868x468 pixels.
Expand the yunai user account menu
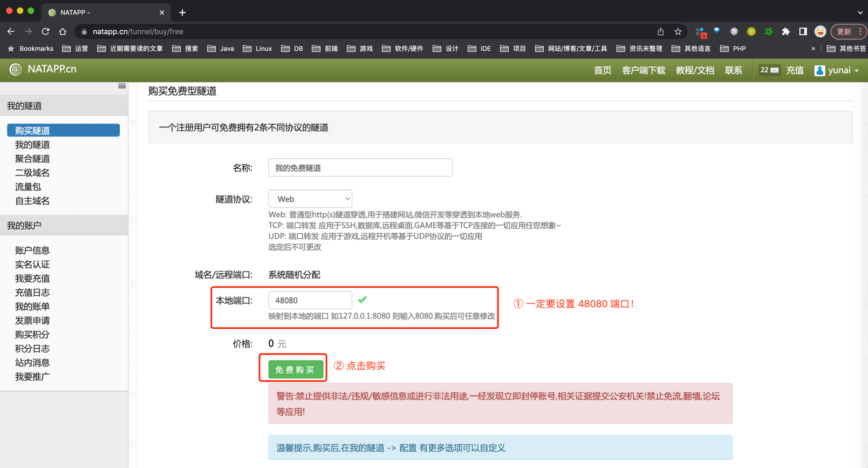coord(837,70)
